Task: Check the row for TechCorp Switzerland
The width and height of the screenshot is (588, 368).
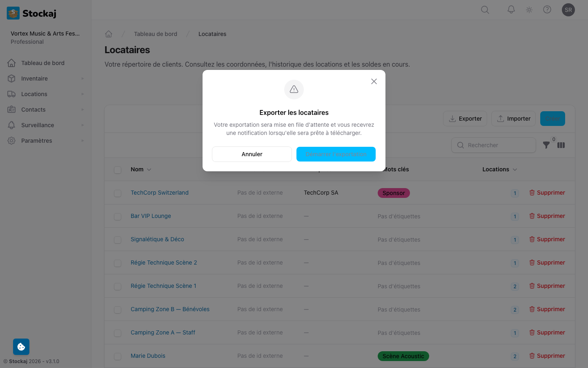Action: point(118,193)
